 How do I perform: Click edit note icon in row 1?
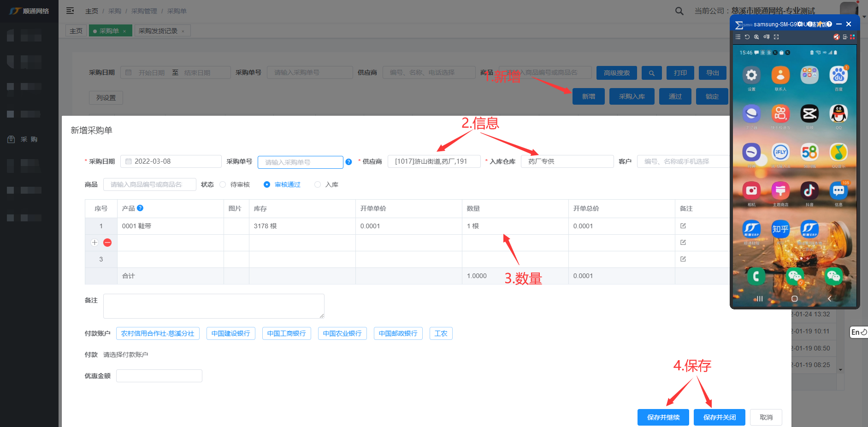(683, 226)
